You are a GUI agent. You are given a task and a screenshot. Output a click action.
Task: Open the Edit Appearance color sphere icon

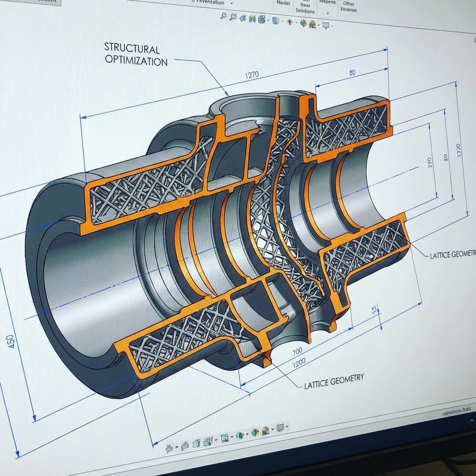[303, 23]
